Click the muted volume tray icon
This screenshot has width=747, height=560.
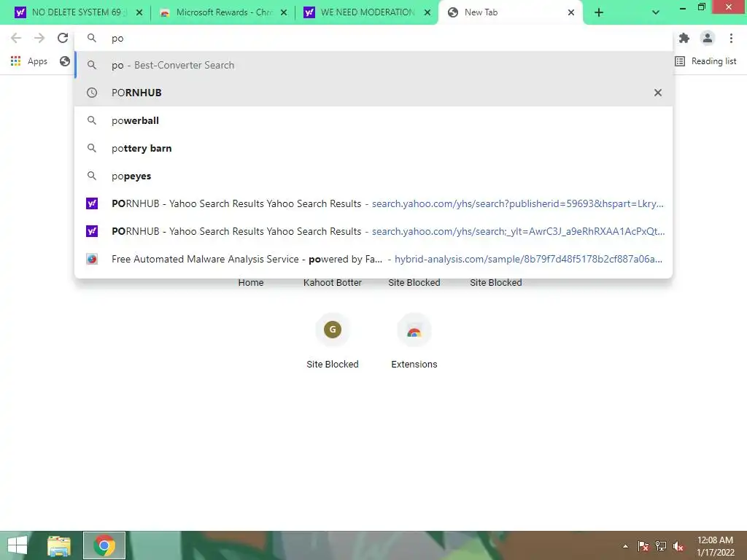pyautogui.click(x=678, y=546)
